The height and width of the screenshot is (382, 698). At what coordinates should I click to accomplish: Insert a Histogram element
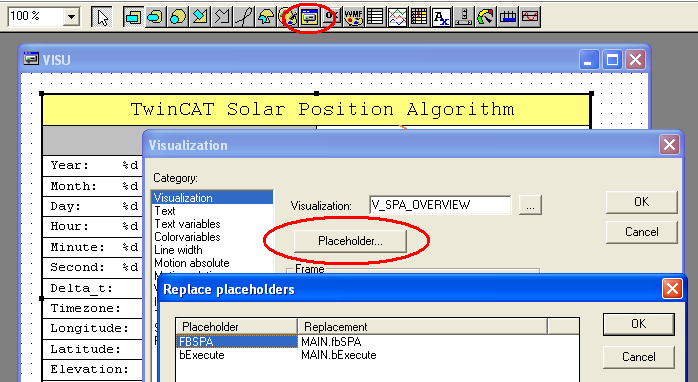[x=530, y=17]
